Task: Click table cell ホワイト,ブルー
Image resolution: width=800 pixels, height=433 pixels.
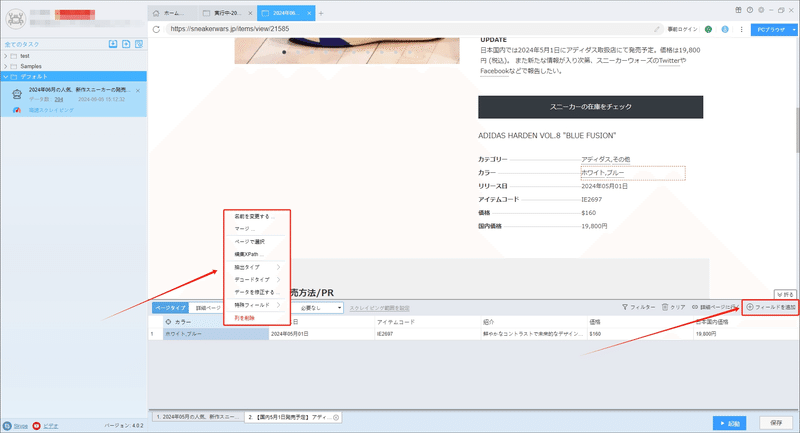Action: pos(216,334)
